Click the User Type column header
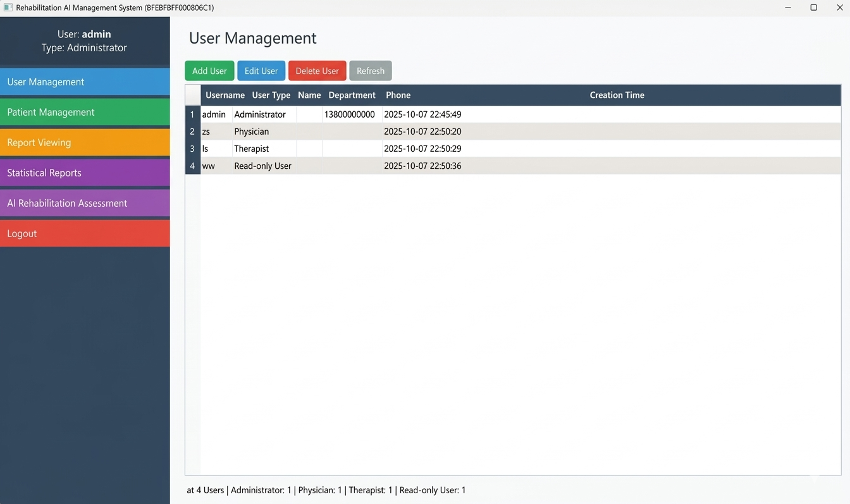Viewport: 850px width, 504px height. (271, 95)
